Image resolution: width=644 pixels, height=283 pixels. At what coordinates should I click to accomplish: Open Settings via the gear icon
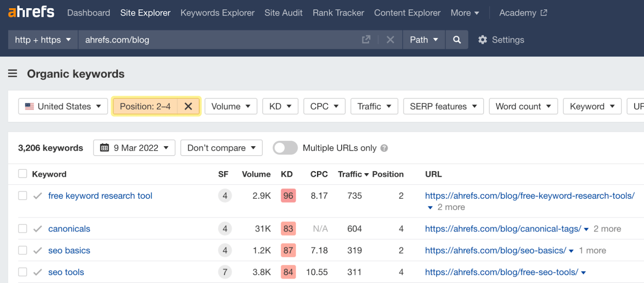[483, 40]
